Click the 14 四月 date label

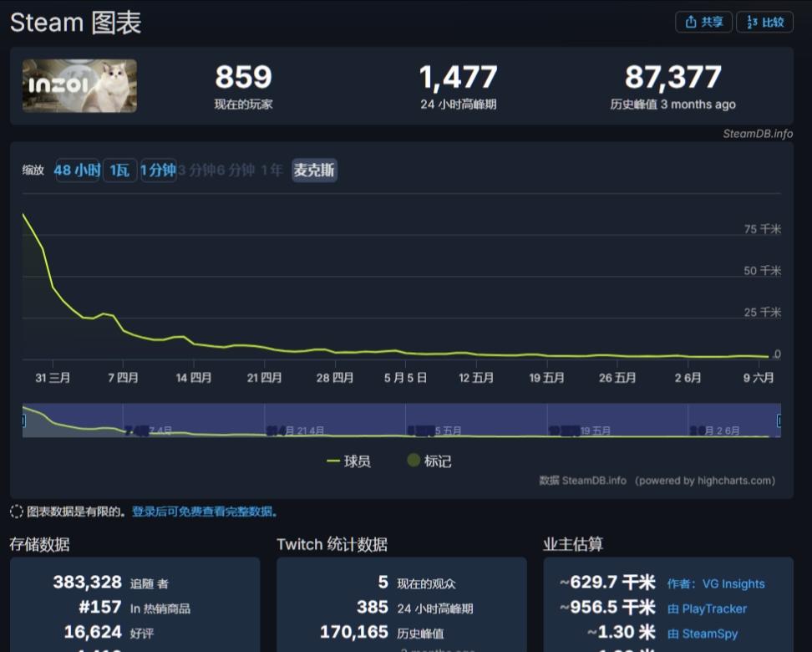[x=194, y=378]
